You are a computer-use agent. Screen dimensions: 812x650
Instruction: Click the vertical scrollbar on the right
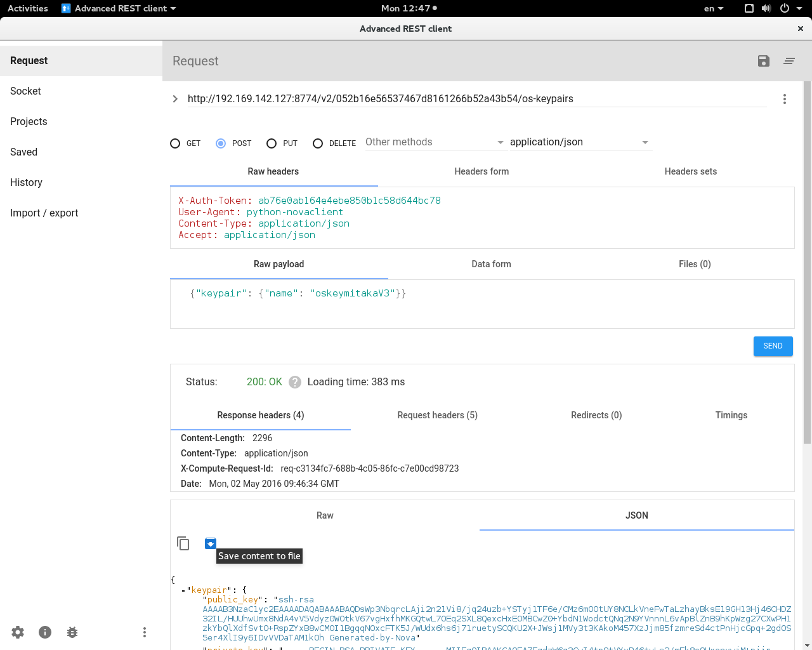pyautogui.click(x=807, y=263)
